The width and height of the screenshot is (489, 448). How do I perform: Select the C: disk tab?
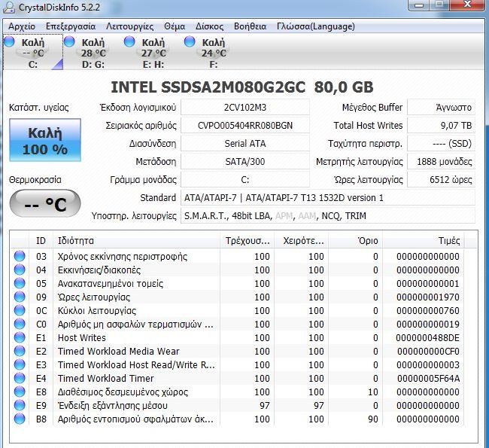(33, 53)
